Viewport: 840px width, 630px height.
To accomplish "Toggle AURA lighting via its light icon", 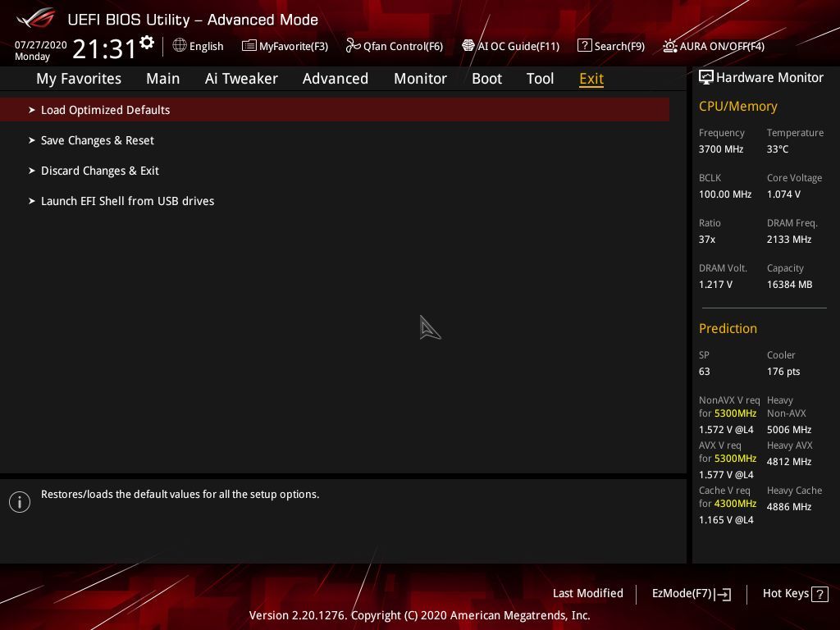I will coord(669,46).
